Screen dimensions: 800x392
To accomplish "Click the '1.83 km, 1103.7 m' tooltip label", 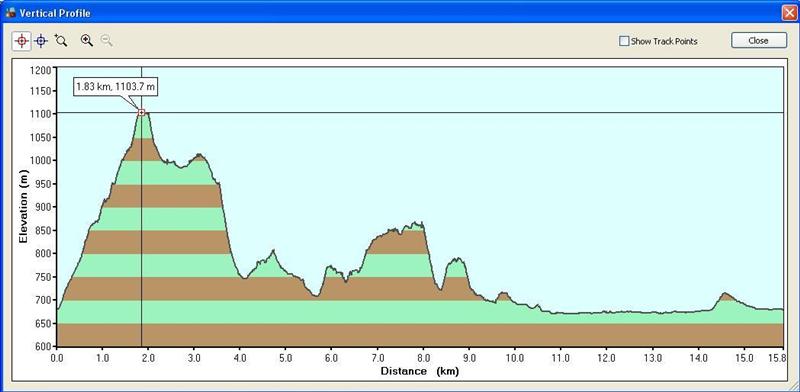I will tap(115, 87).
